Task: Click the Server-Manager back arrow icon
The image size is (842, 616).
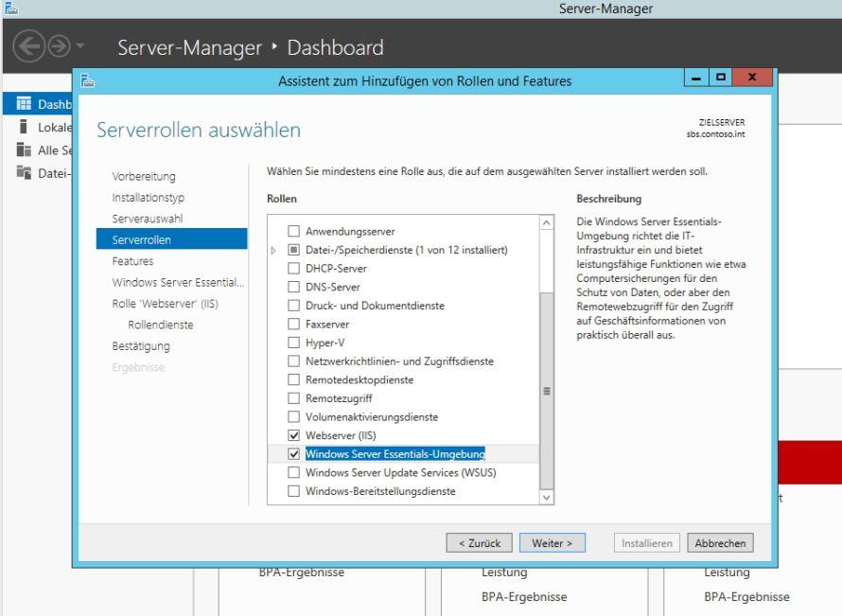Action: point(28,46)
